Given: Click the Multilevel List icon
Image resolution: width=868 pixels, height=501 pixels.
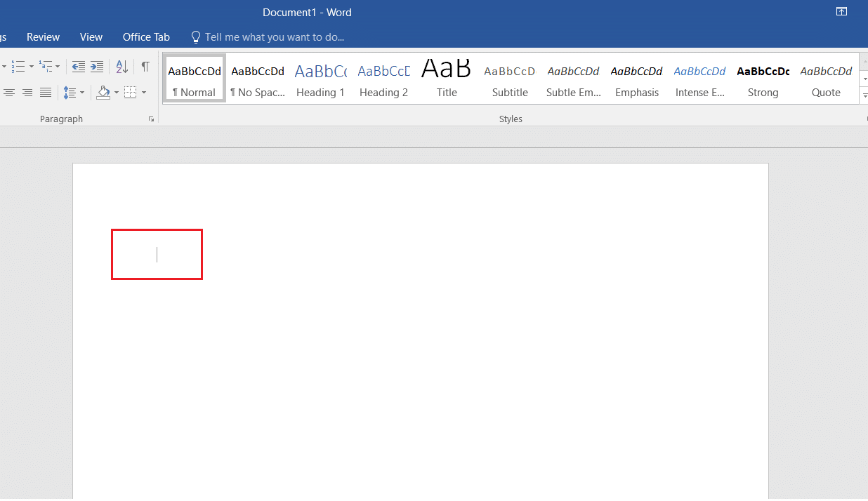Looking at the screenshot, I should [x=46, y=67].
